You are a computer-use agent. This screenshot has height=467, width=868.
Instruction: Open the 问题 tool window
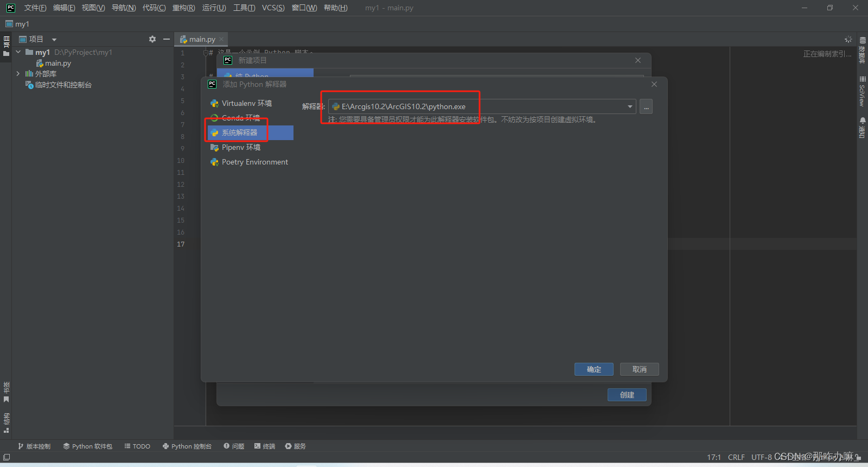point(234,446)
